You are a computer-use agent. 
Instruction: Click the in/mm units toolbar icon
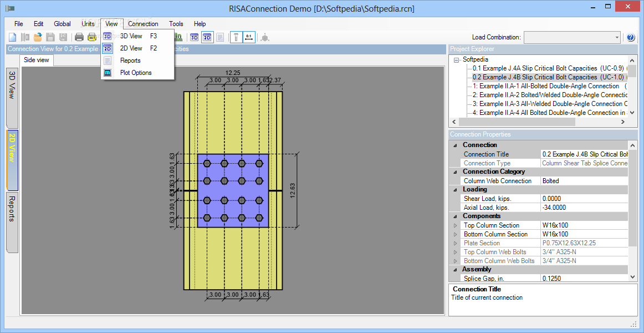[178, 37]
